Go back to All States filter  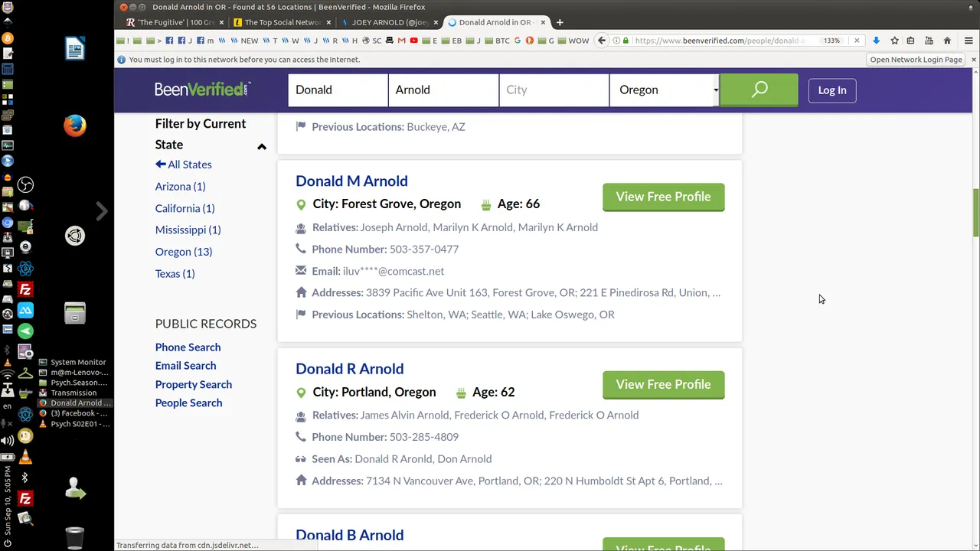[183, 165]
